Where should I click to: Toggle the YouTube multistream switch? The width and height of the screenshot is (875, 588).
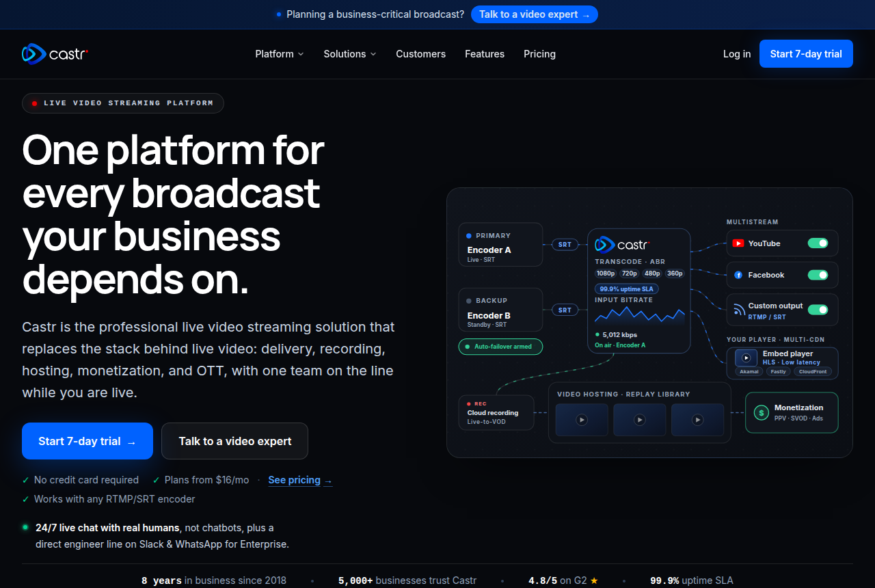pos(818,243)
